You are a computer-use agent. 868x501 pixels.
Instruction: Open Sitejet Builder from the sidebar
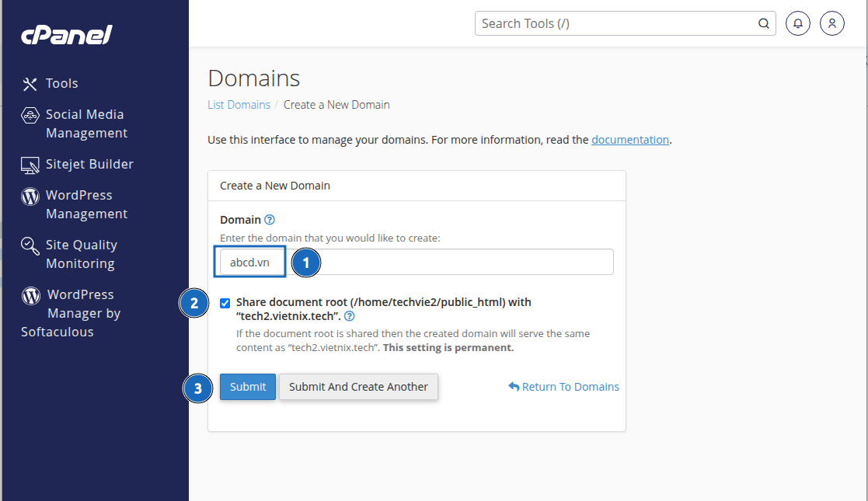click(x=89, y=164)
